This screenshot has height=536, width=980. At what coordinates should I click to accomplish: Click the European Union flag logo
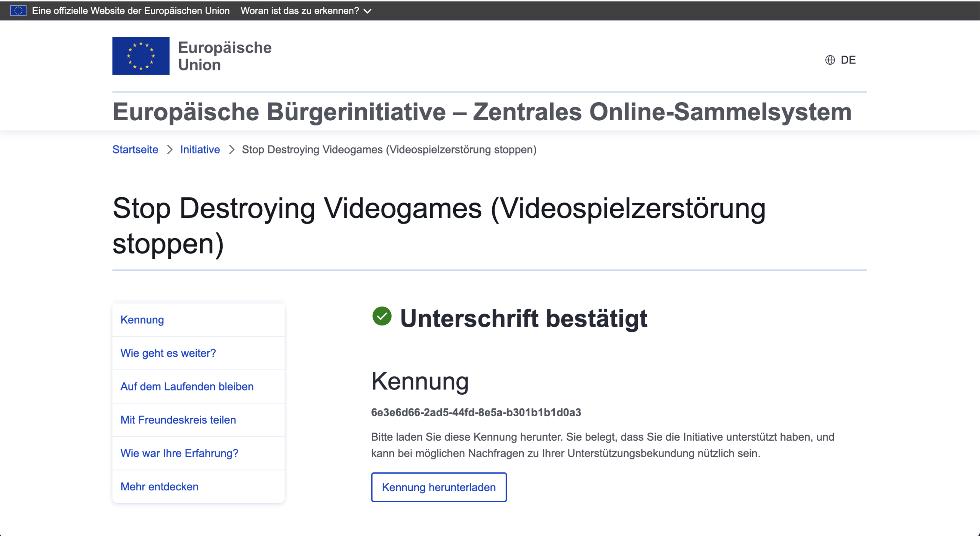click(x=140, y=56)
